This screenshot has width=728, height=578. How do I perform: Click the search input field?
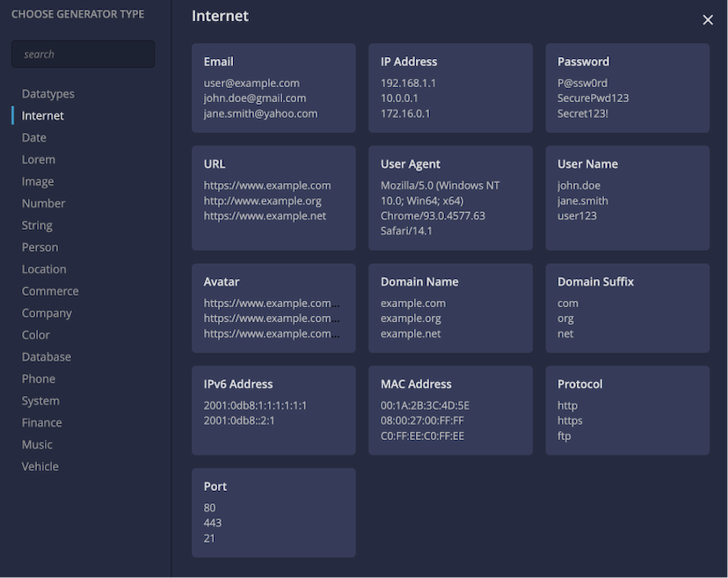pyautogui.click(x=84, y=54)
